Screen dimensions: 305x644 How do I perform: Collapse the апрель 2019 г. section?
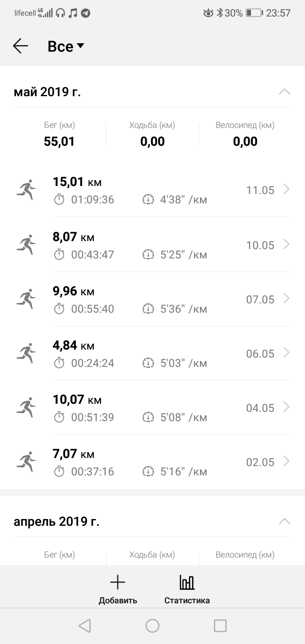tap(284, 521)
